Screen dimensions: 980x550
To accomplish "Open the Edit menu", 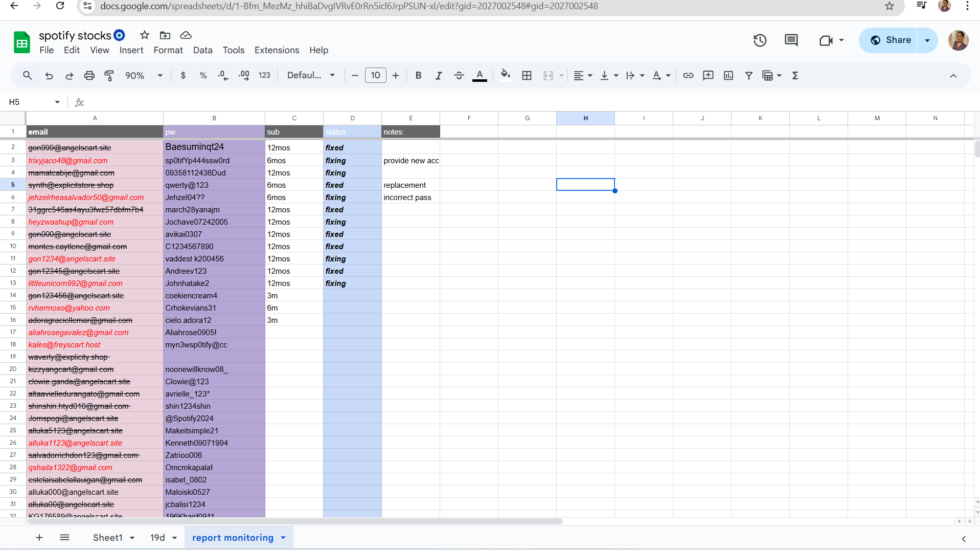I will pyautogui.click(x=72, y=50).
